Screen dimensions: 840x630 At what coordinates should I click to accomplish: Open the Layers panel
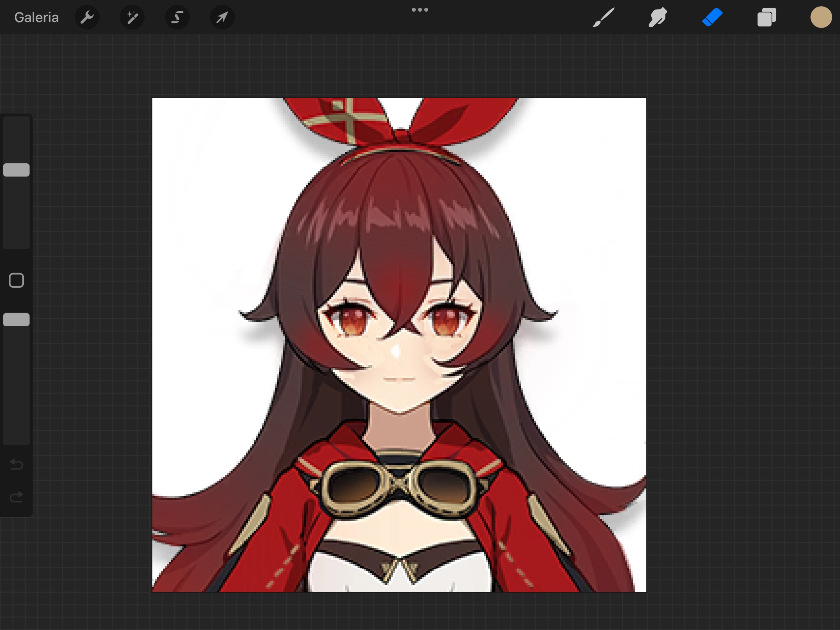point(766,17)
